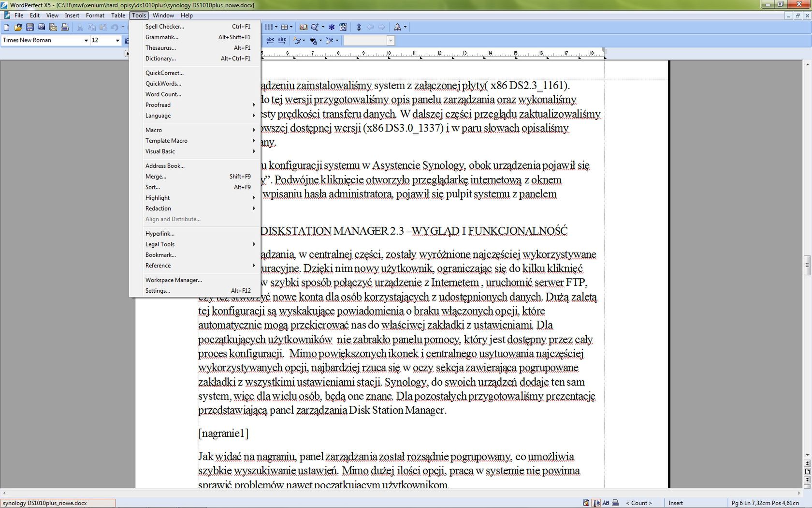Click the page position Pg 6 Ln status field
The height and width of the screenshot is (508, 812).
(x=765, y=503)
